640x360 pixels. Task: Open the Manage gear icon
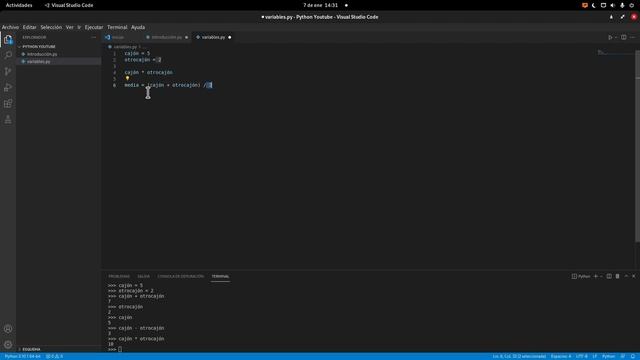coord(8,344)
